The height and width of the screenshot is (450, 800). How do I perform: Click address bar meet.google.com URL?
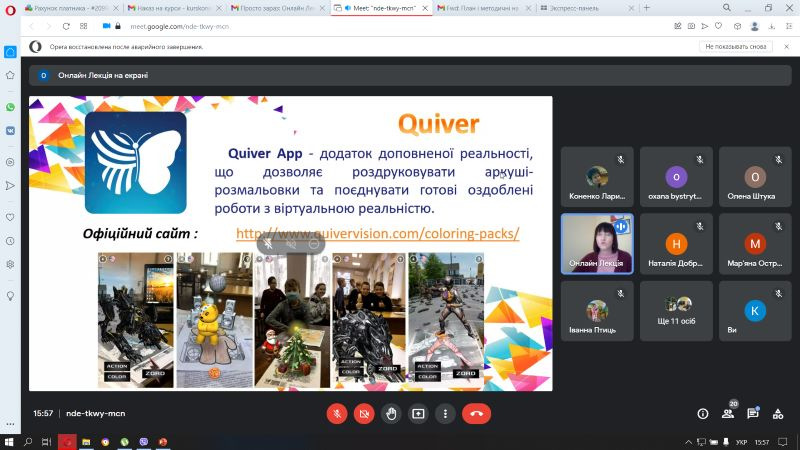(180, 26)
